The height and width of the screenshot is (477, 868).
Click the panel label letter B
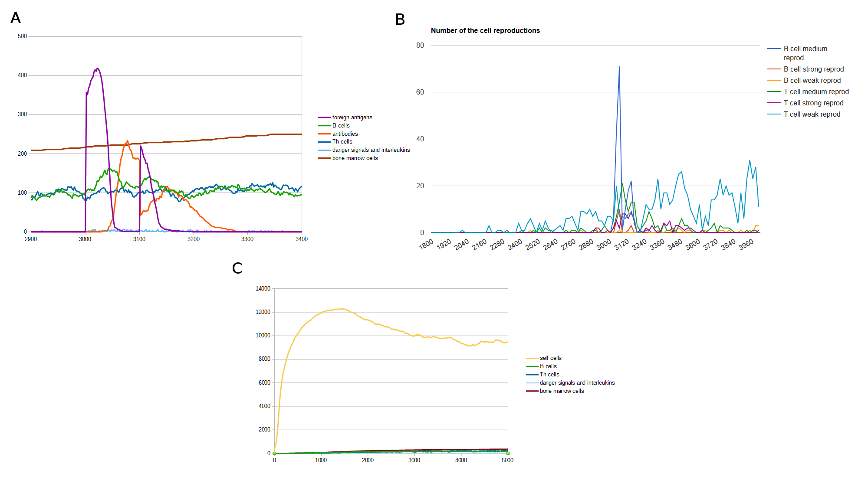(400, 20)
